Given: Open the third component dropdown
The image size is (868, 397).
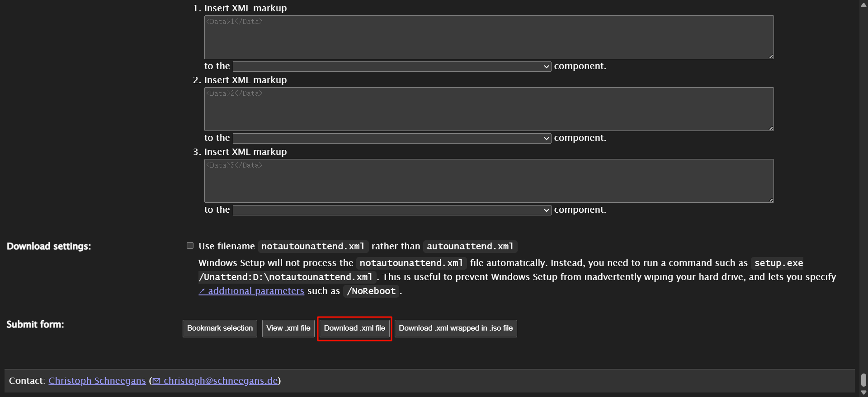Looking at the screenshot, I should [x=392, y=210].
